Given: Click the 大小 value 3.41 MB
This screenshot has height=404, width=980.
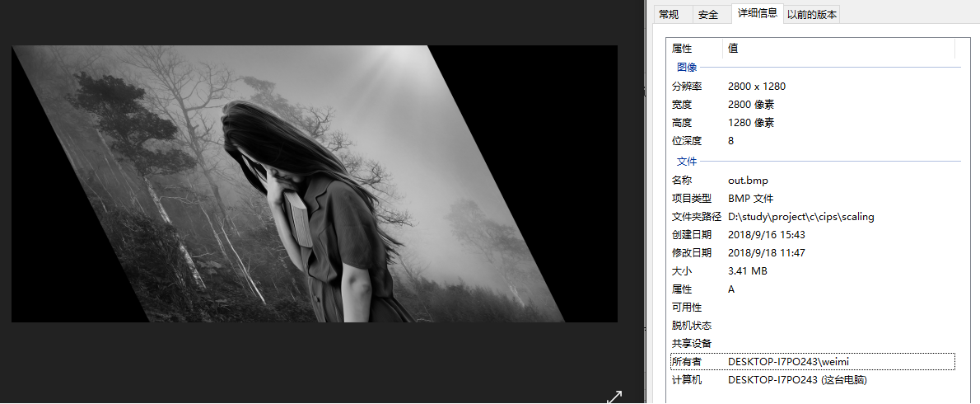Looking at the screenshot, I should point(748,271).
